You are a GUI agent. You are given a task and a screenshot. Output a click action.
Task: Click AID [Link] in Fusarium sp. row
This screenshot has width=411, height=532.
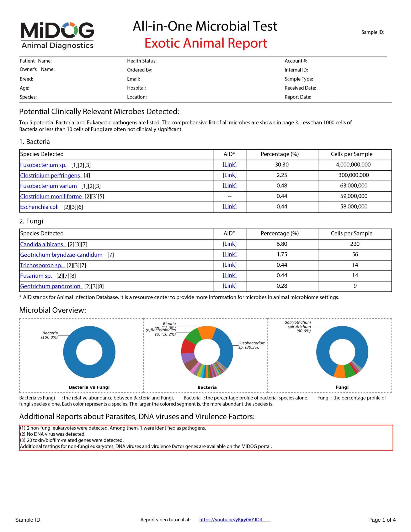coord(229,276)
